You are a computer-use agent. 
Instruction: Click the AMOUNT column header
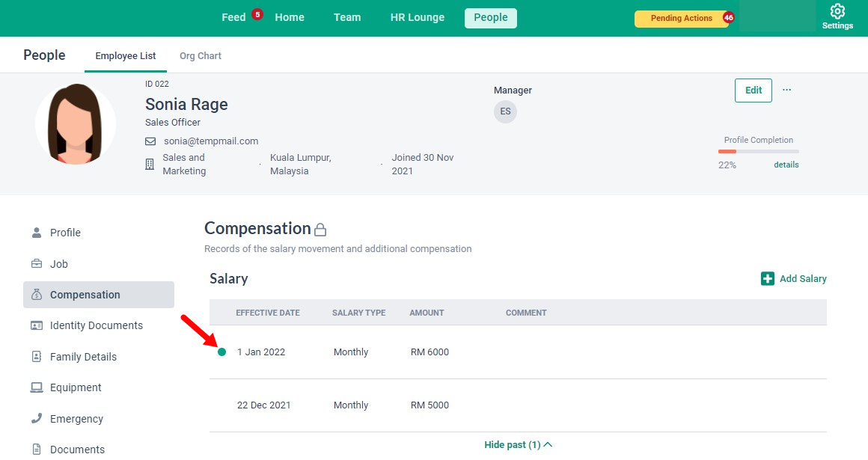click(427, 313)
